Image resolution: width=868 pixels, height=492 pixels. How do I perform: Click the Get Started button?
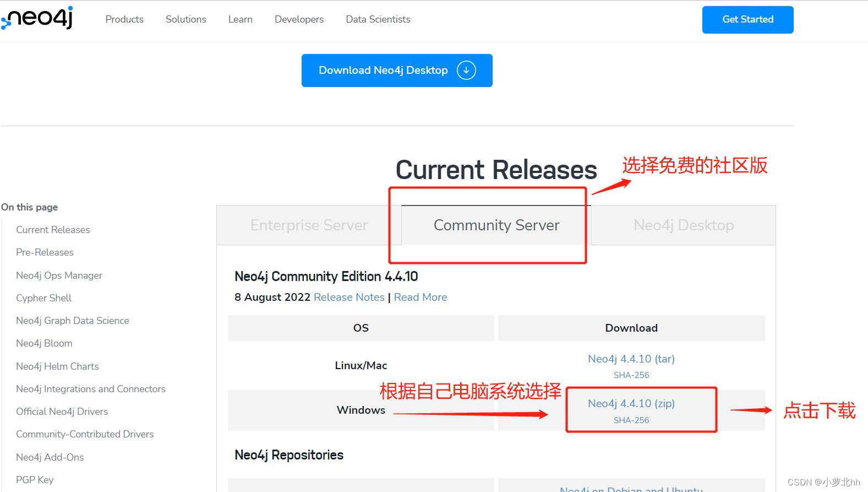pos(747,20)
